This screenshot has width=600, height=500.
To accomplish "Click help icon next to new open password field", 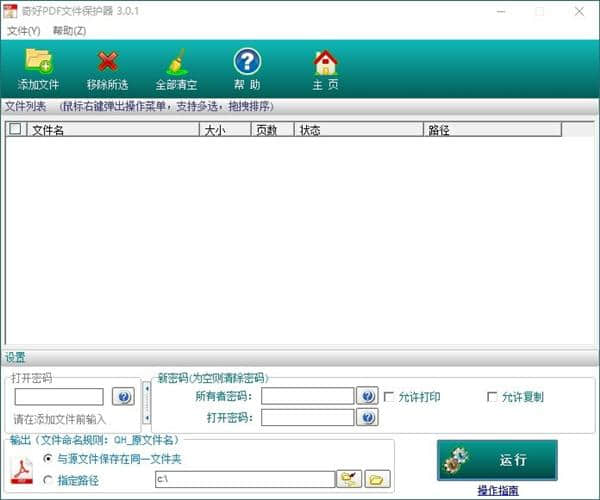I will (x=367, y=417).
